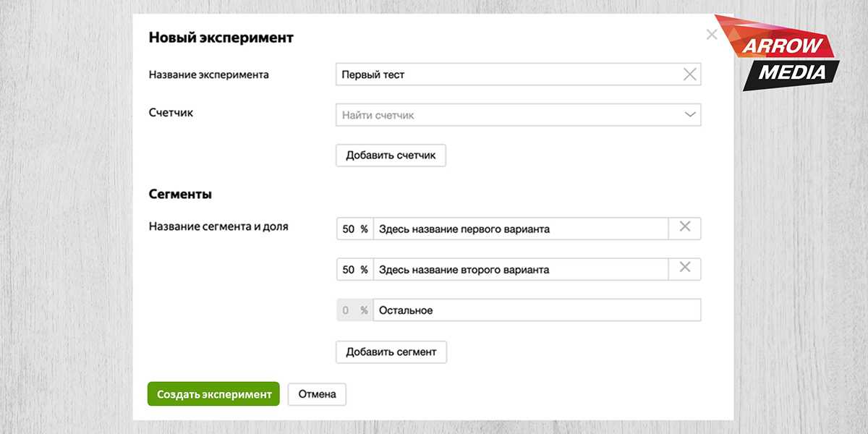Click the second segment's 50 percent field

(349, 269)
